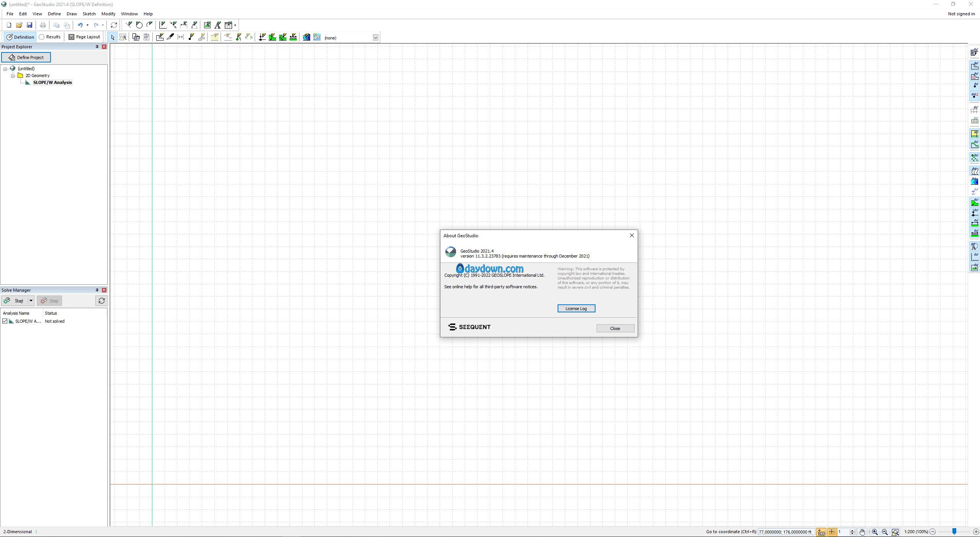Select the Sketch Table tool
This screenshot has height=537, width=980.
pos(228,25)
